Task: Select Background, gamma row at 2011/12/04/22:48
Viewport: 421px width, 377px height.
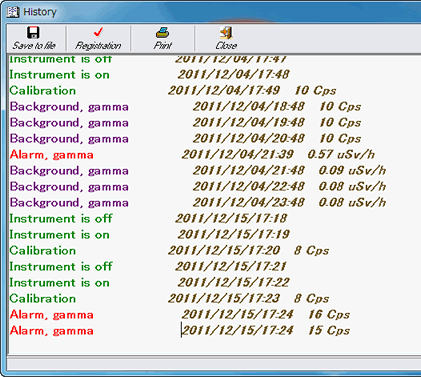Action: coord(198,186)
